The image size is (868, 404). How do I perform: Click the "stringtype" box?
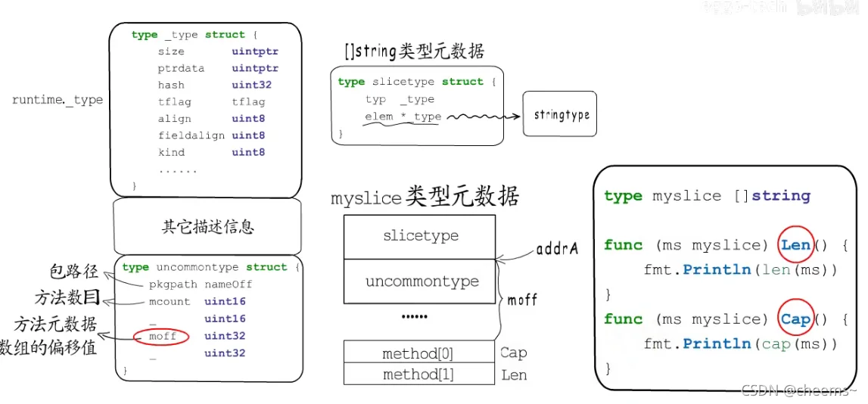click(x=560, y=114)
